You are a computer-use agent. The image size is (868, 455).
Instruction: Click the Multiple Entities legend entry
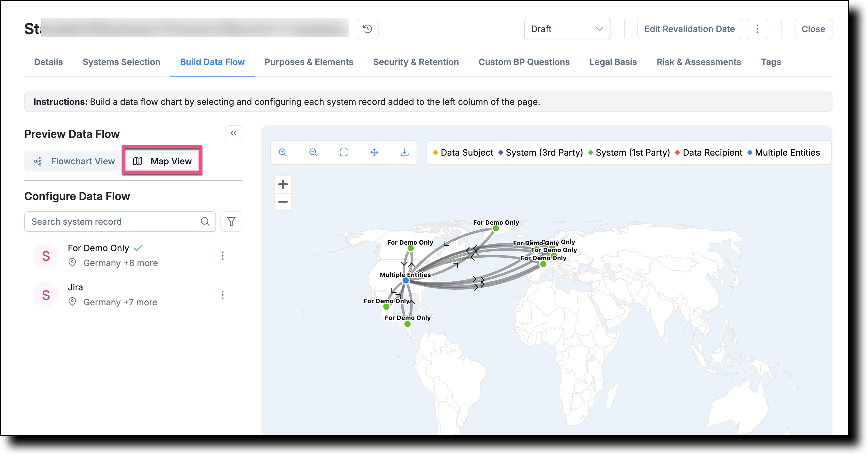(x=783, y=152)
